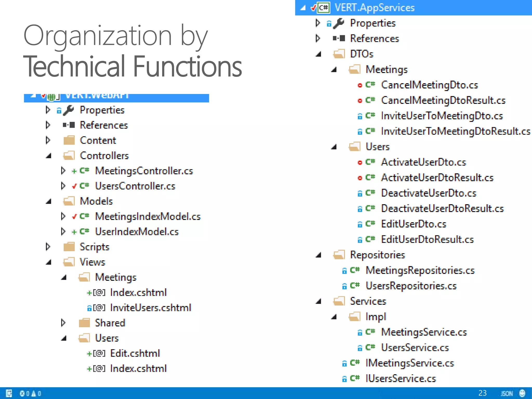Click the JSON indicator in status bar
The width and height of the screenshot is (532, 399).
(507, 394)
